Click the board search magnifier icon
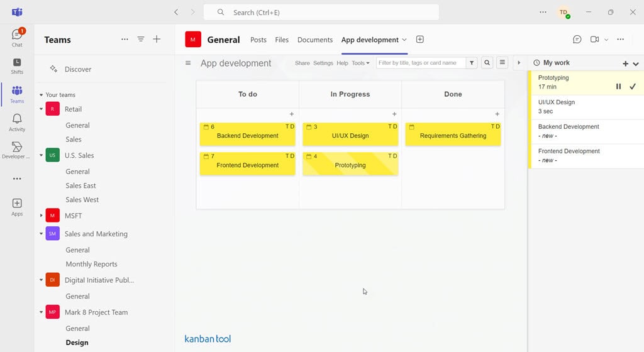Image resolution: width=644 pixels, height=352 pixels. coord(487,63)
